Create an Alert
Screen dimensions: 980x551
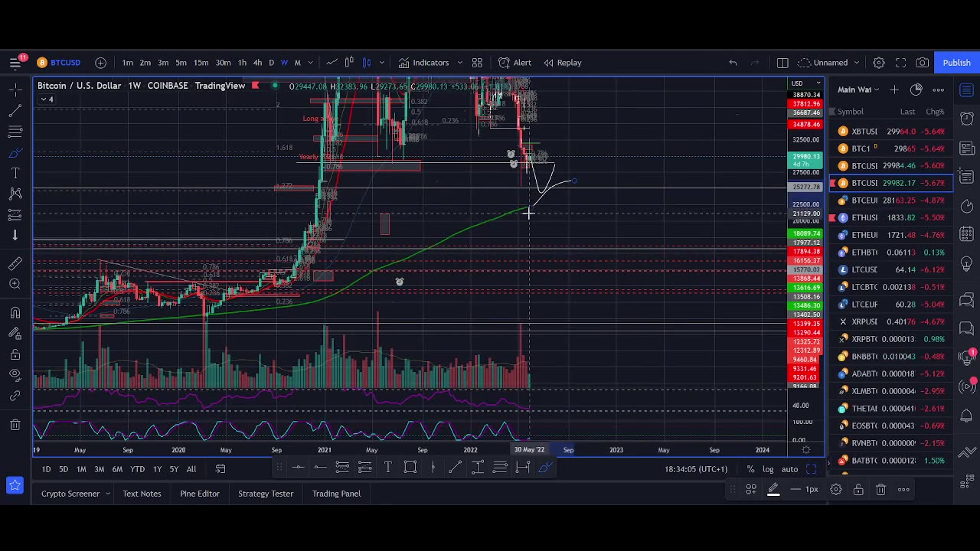point(515,63)
